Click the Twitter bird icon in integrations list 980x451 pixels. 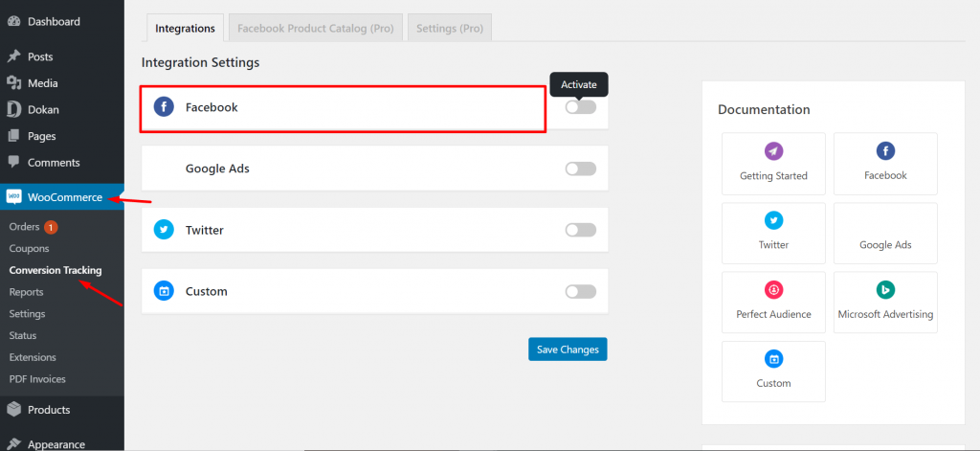(164, 230)
